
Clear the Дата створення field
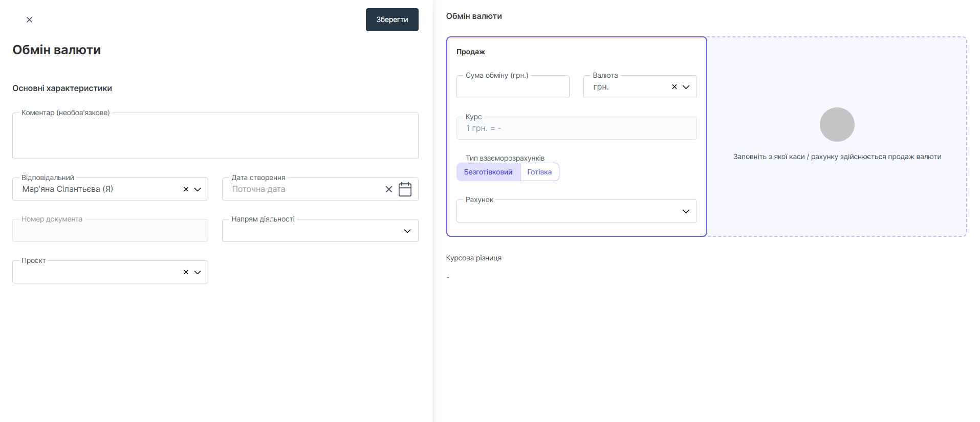click(x=388, y=189)
